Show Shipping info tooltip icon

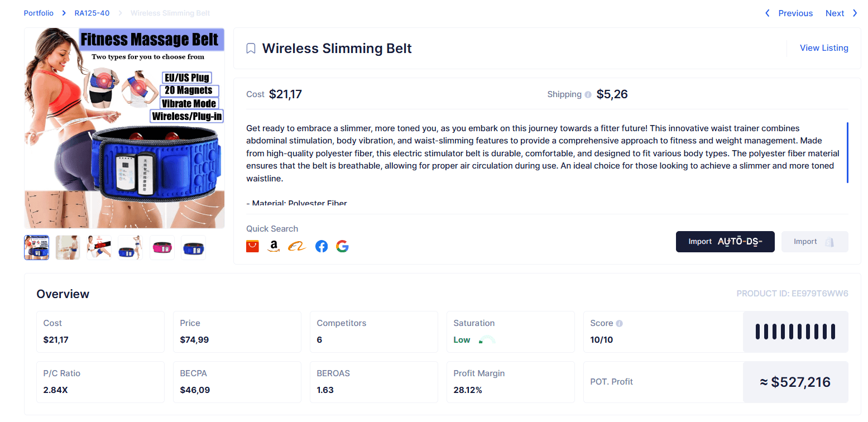[x=588, y=95]
